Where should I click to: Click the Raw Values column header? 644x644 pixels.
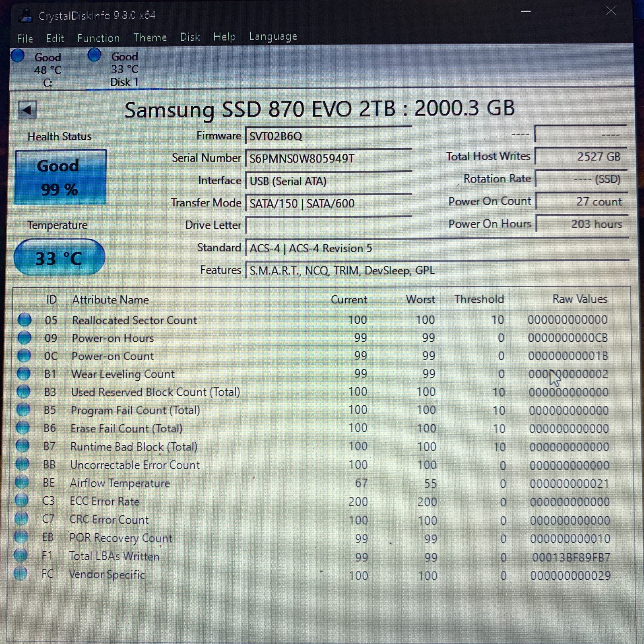point(580,299)
